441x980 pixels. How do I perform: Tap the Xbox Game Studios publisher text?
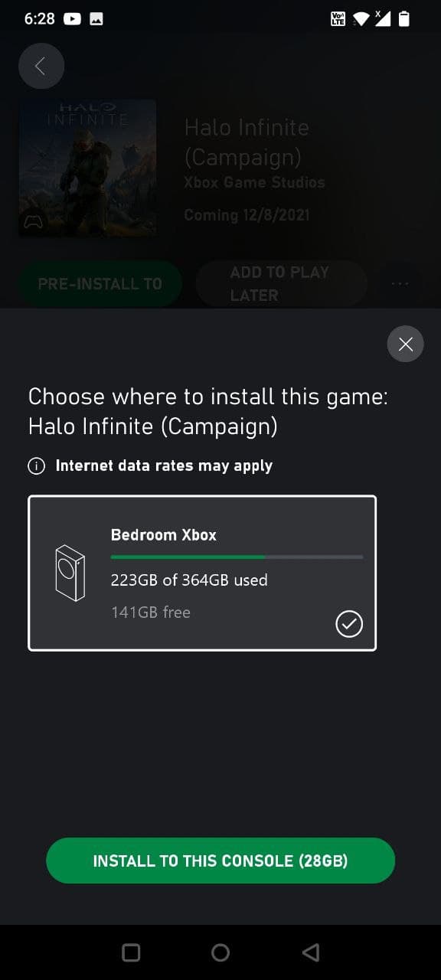click(x=254, y=182)
